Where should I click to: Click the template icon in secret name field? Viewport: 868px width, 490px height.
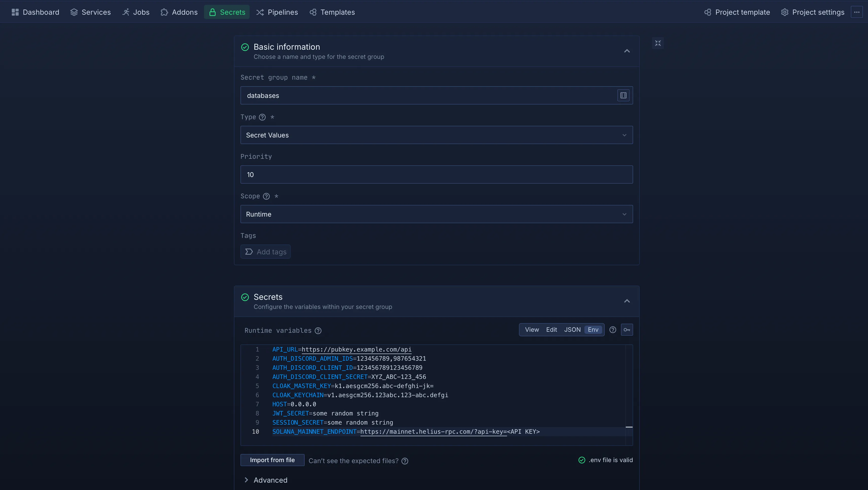(x=623, y=95)
